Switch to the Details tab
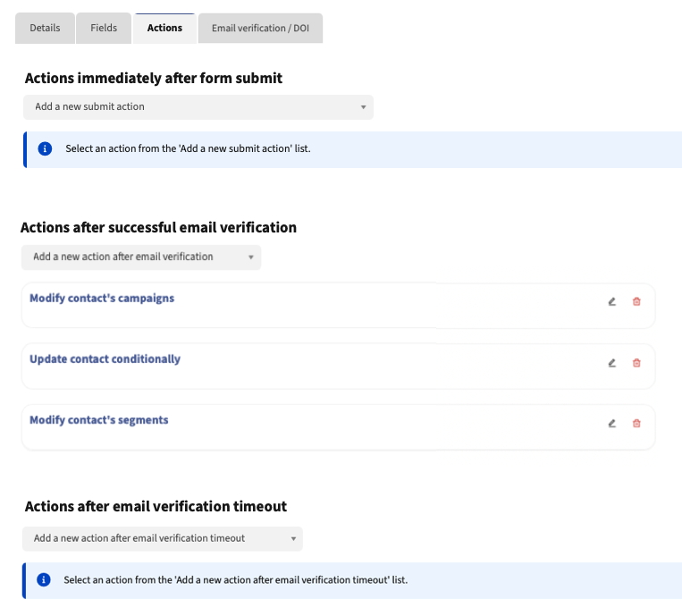 coord(45,29)
